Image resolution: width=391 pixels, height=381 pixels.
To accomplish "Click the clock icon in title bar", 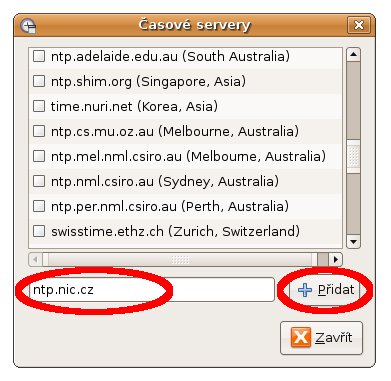I will click(28, 26).
